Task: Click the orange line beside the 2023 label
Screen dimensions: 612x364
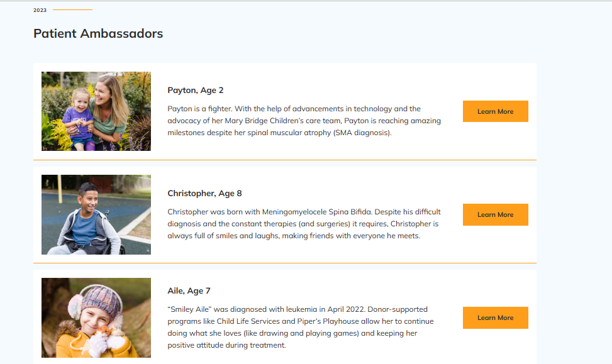Action: pyautogui.click(x=72, y=10)
